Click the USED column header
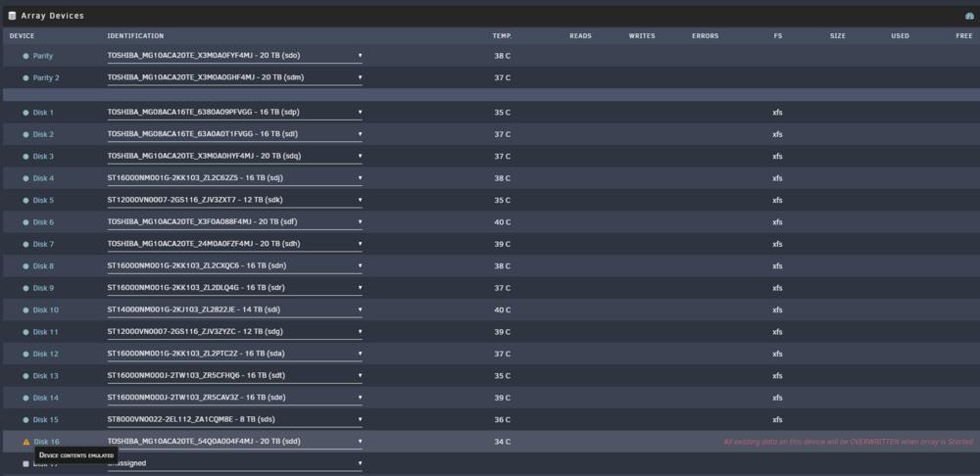Viewport: 980px width, 476px height. tap(900, 36)
